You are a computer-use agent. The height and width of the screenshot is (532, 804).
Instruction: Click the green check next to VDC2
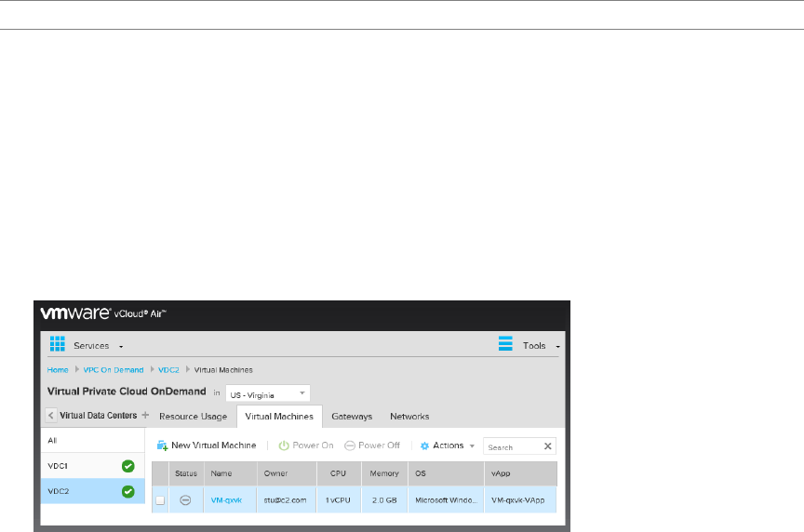tap(128, 491)
